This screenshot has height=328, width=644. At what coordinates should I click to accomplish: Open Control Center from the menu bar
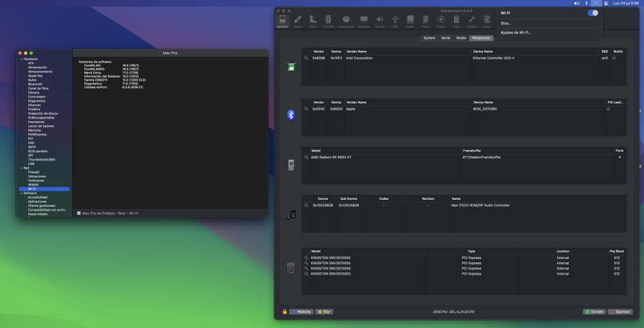coord(606,3)
